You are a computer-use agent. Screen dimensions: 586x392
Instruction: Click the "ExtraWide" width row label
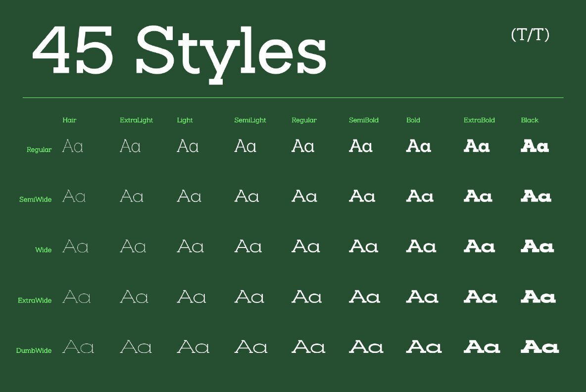point(35,300)
